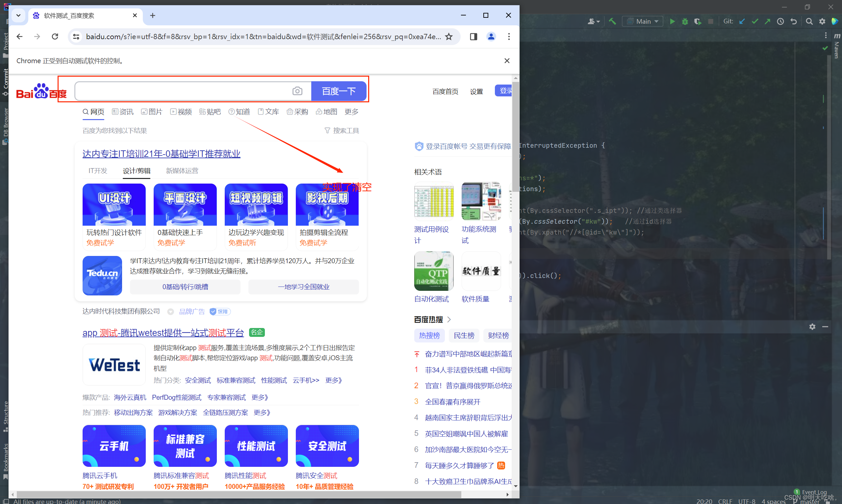Open 更多 search categories
The width and height of the screenshot is (842, 504).
tap(351, 112)
